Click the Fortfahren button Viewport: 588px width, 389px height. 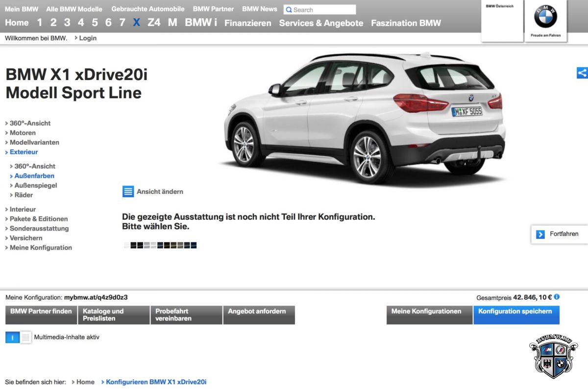(x=560, y=234)
